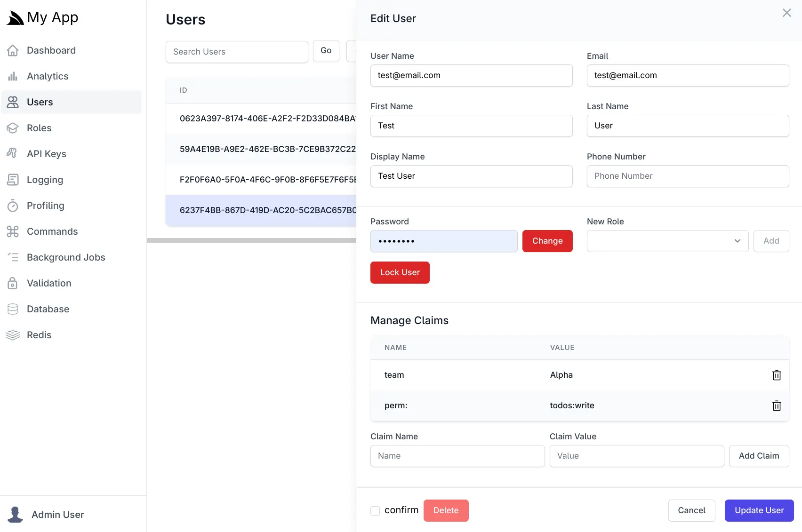Delete the team Alpha claim via trash icon

click(x=777, y=375)
